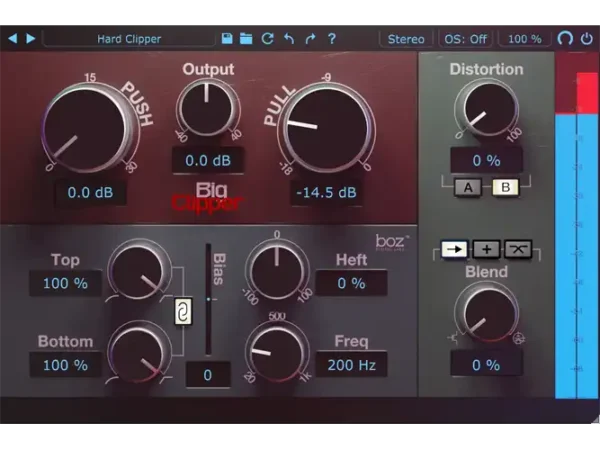
Task: Save preset with the floppy disk icon
Action: [x=227, y=38]
